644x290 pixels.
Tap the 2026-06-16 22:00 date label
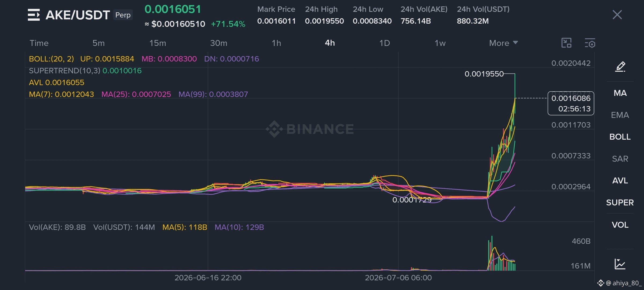(x=208, y=278)
